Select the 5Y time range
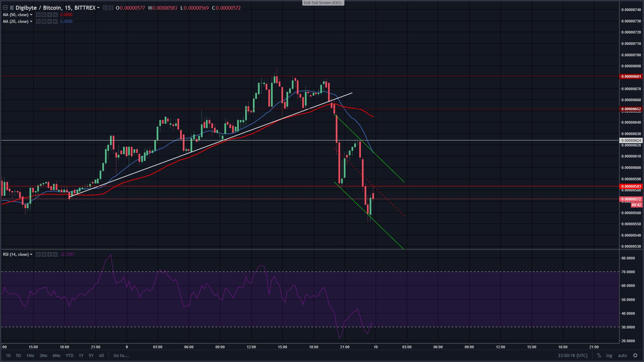644x362 pixels. click(91, 355)
